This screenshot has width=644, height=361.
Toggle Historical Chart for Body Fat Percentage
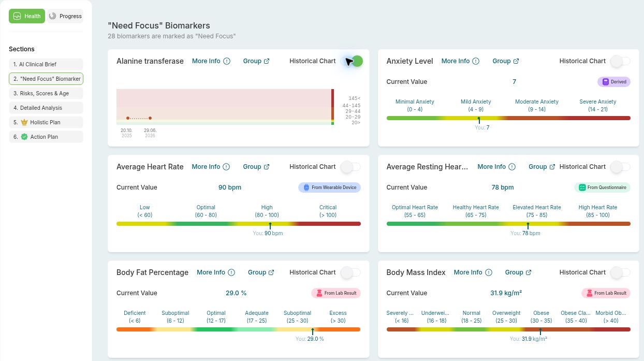(351, 272)
